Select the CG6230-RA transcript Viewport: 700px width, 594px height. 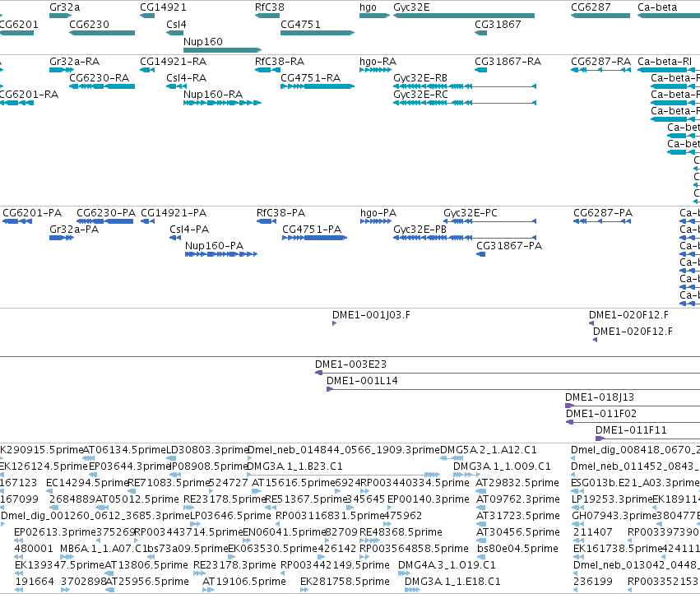point(102,86)
